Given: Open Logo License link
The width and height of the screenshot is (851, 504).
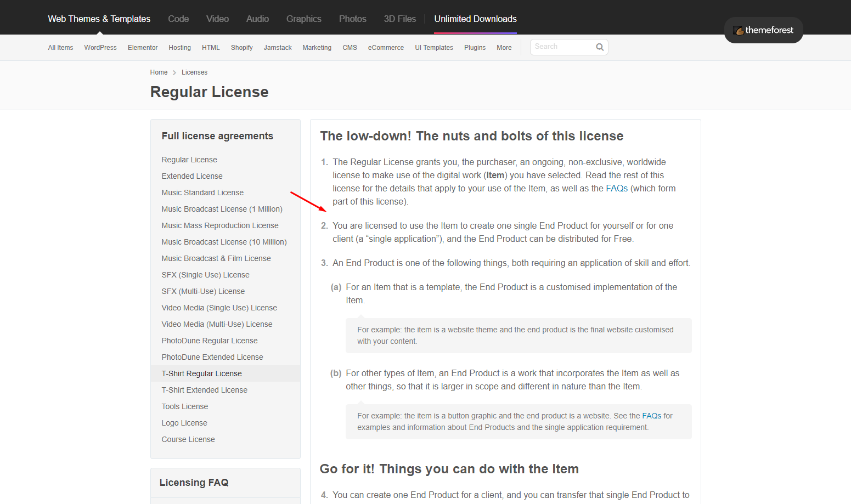Looking at the screenshot, I should [184, 423].
